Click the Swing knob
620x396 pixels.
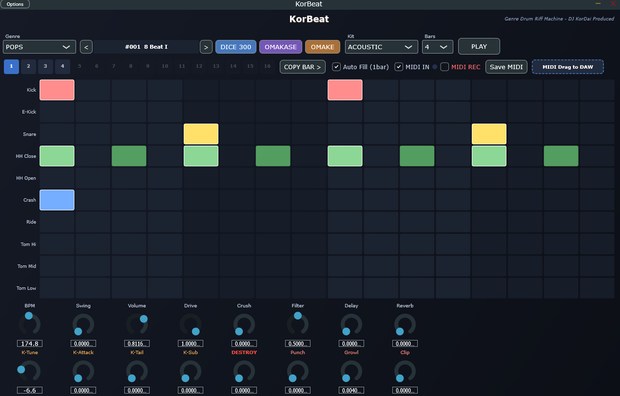click(83, 324)
